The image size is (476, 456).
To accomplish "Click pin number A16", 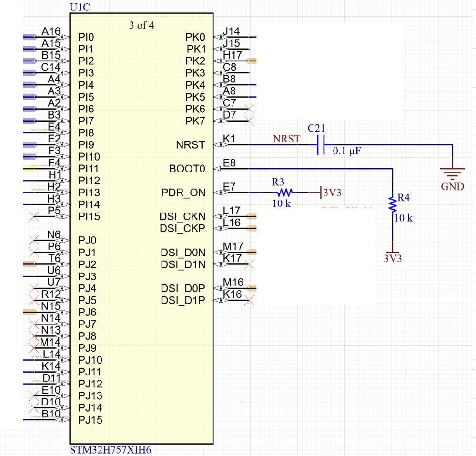I will tap(51, 31).
